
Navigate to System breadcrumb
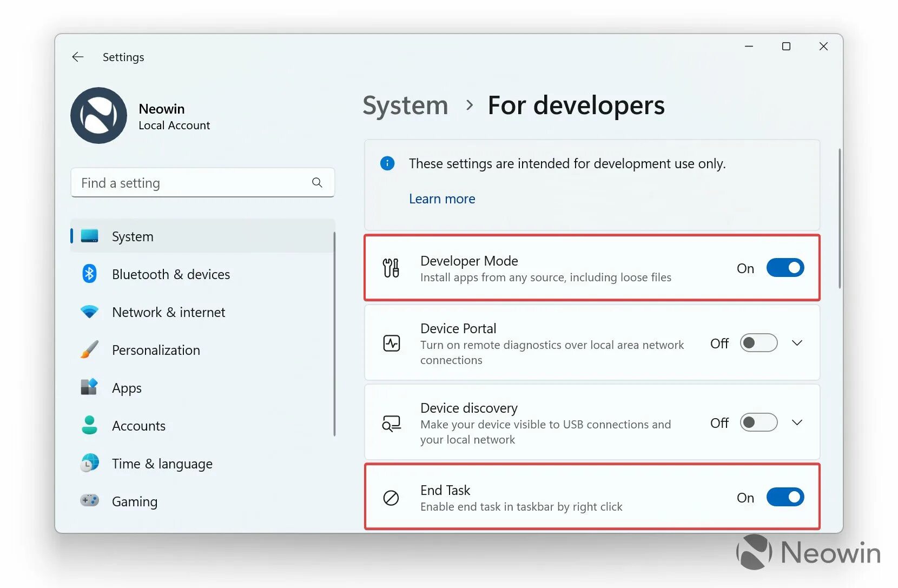(405, 105)
